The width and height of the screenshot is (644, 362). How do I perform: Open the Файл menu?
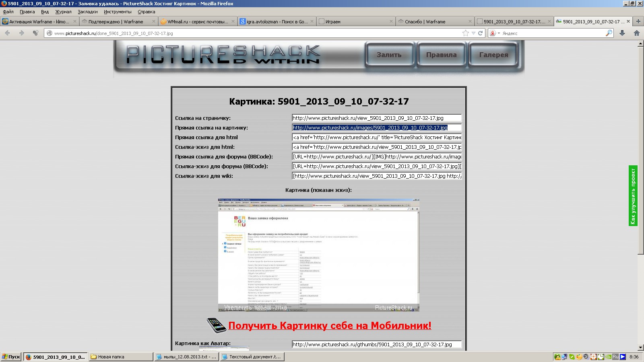pyautogui.click(x=8, y=12)
